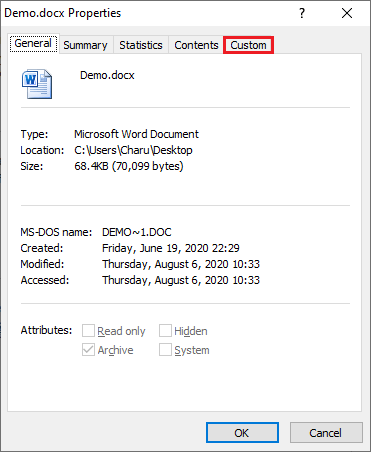This screenshot has height=452, width=371.
Task: Click the Accessed date value
Action: (181, 280)
